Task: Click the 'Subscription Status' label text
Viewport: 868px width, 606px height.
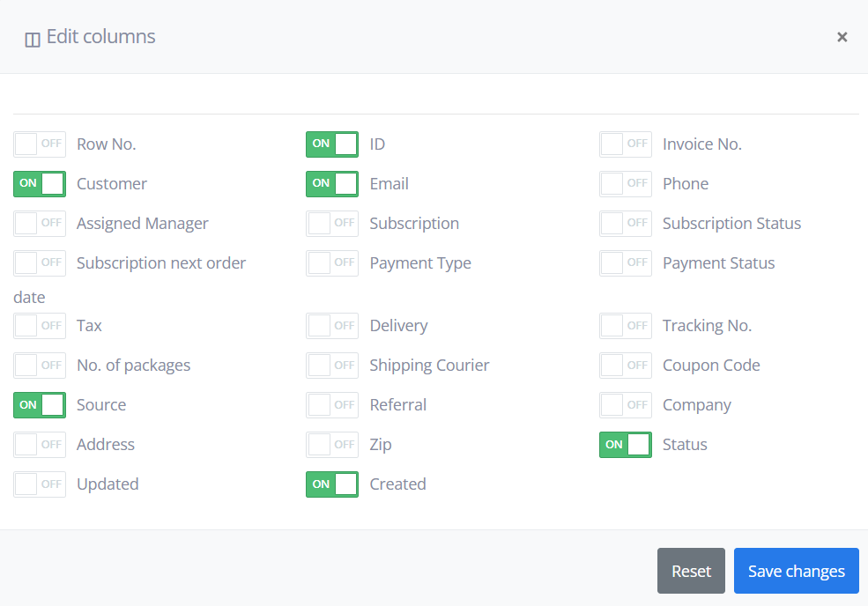Action: 731,224
